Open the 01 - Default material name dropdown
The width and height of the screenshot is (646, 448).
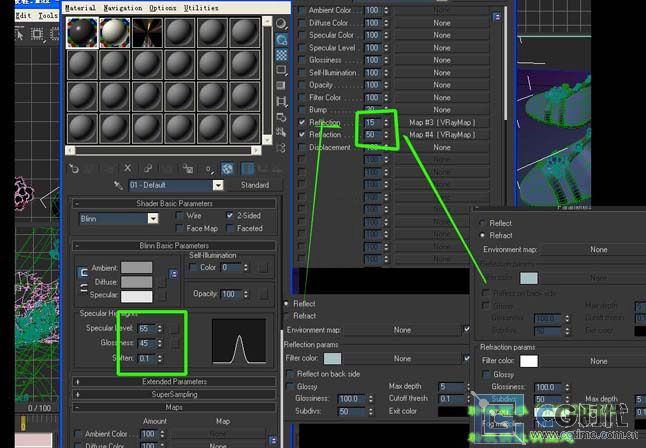coord(218,185)
